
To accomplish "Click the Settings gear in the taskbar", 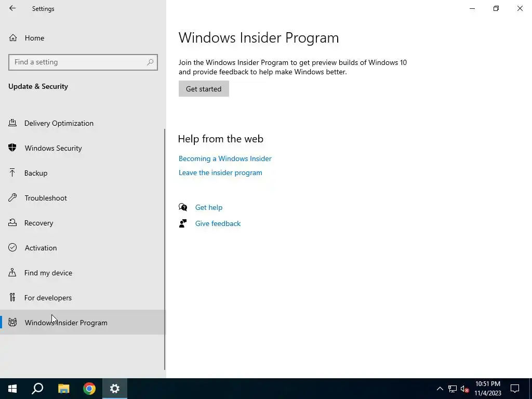I will pos(115,389).
